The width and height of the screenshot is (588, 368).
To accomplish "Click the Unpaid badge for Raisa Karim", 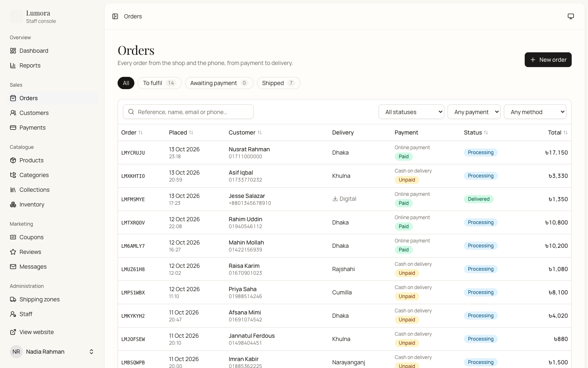I will (407, 273).
